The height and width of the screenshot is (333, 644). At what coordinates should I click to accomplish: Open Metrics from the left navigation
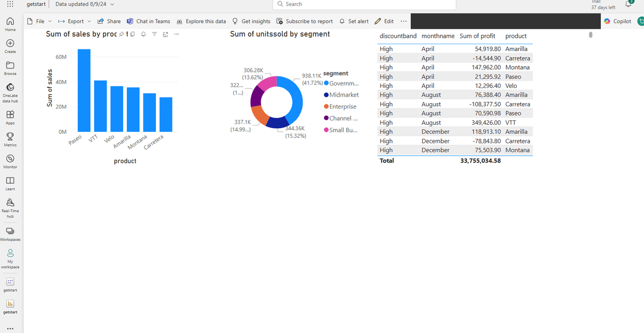(10, 139)
